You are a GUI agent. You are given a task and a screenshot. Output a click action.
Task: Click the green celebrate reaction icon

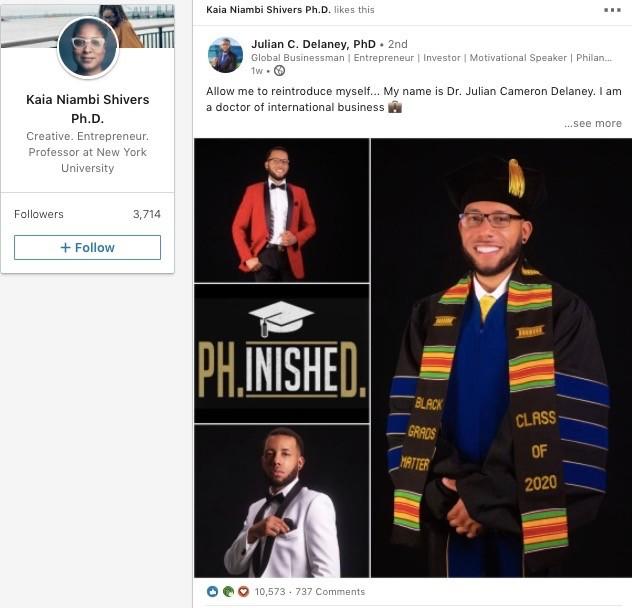click(x=227, y=592)
